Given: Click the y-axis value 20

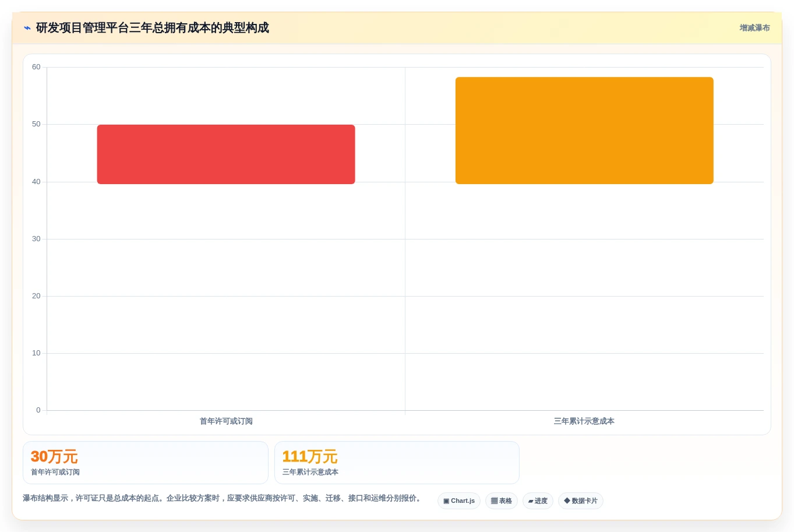Looking at the screenshot, I should click(x=36, y=296).
